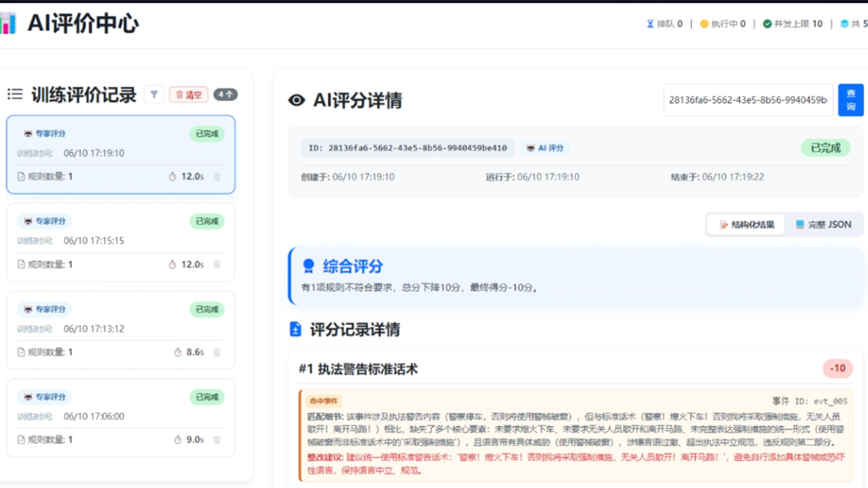Click the 事件 ID: evt_005 text
The image size is (868, 488).
pyautogui.click(x=809, y=401)
